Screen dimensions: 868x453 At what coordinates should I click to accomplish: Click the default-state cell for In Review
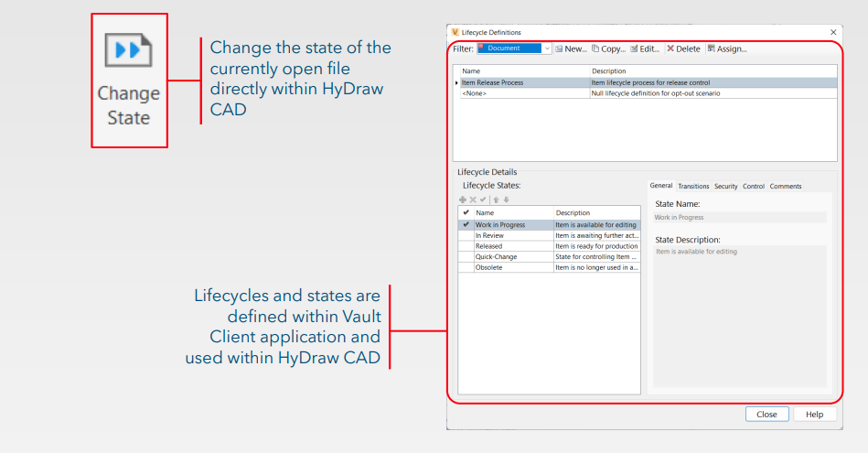(466, 235)
